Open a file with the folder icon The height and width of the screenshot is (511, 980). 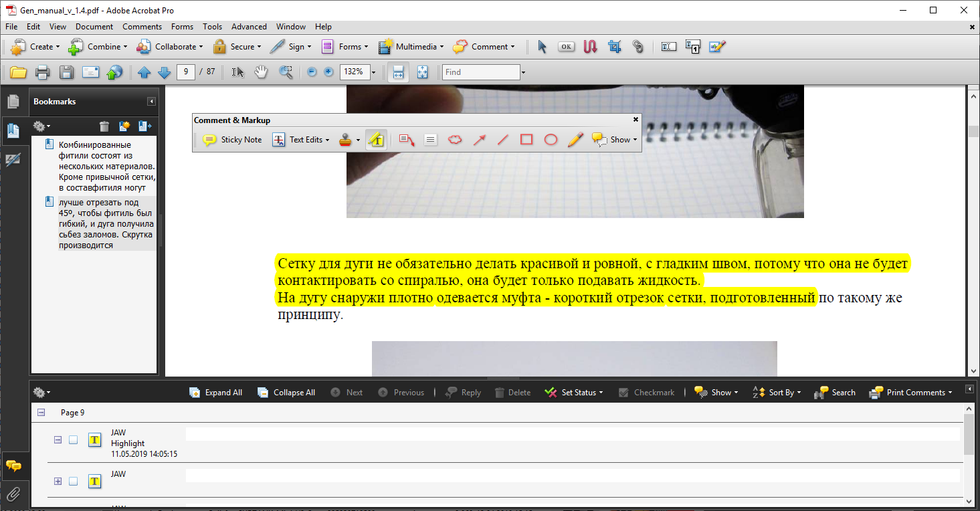click(18, 72)
